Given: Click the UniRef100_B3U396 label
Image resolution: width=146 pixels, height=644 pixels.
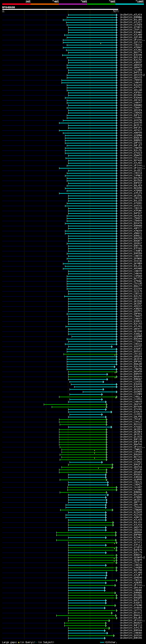Looking at the screenshot, I should point(131,55).
